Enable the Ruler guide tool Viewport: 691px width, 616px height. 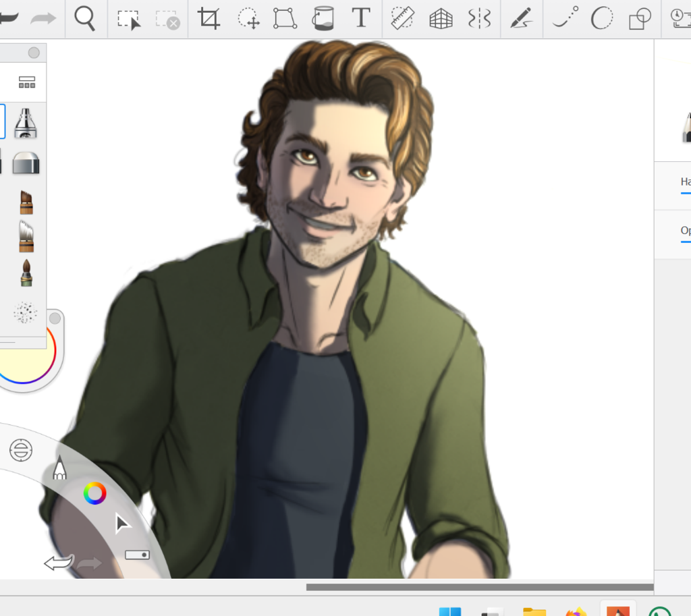tap(402, 18)
